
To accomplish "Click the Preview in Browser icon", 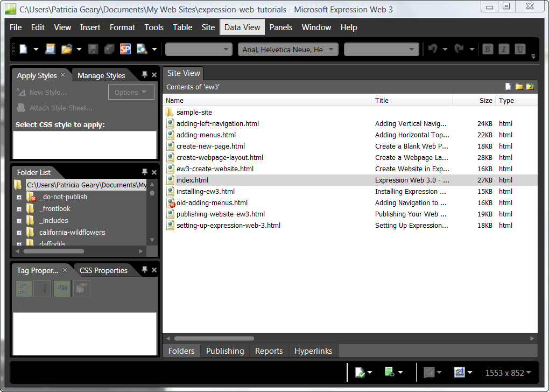I will [142, 49].
